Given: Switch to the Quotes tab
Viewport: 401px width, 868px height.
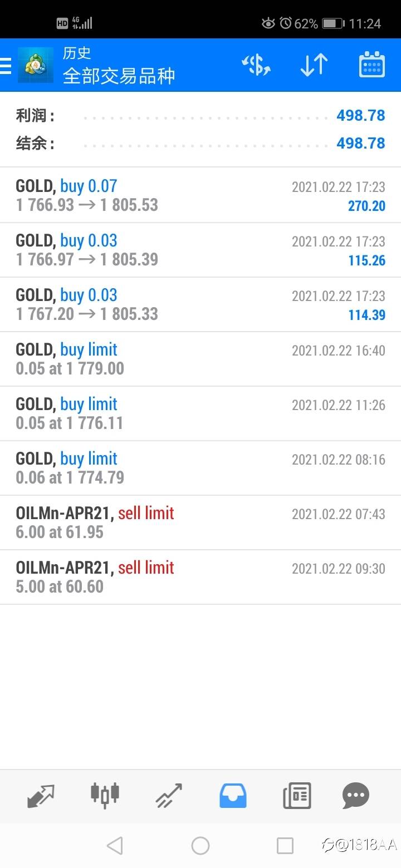Looking at the screenshot, I should tap(41, 796).
